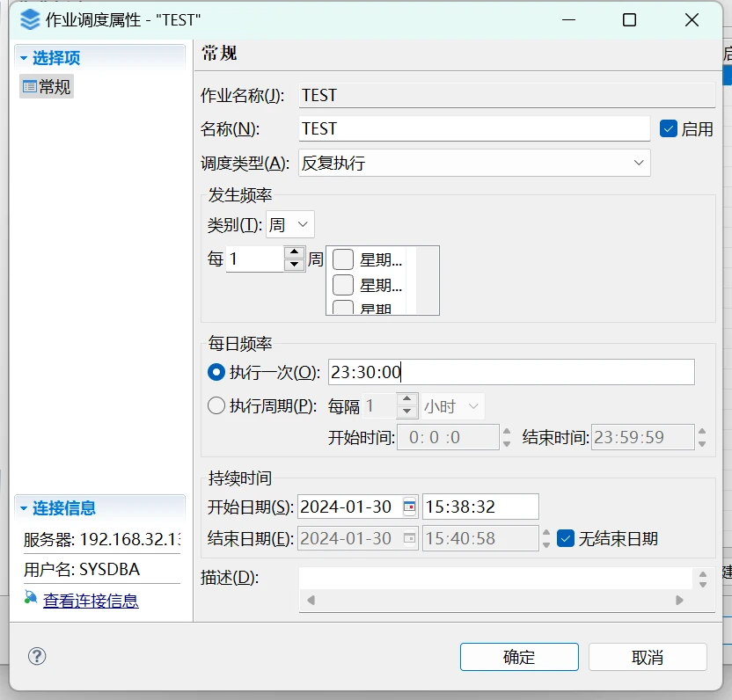
Task: Open the 调度类型 dropdown
Action: pos(474,163)
